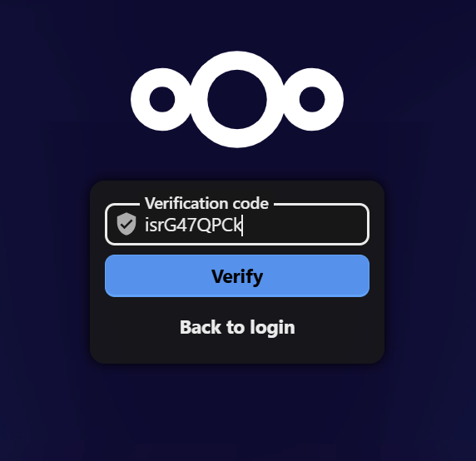Return to the login page via Back to login
The height and width of the screenshot is (461, 476).
point(237,327)
